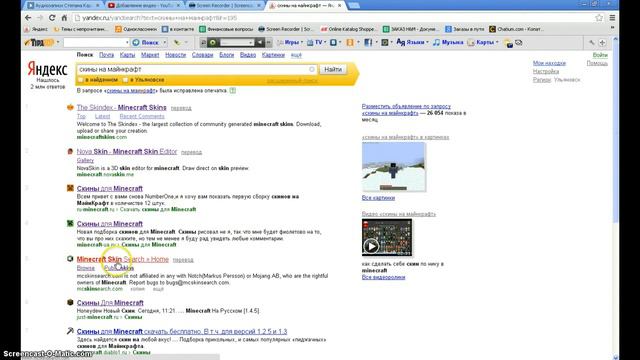Click the Войти login link

point(600,55)
